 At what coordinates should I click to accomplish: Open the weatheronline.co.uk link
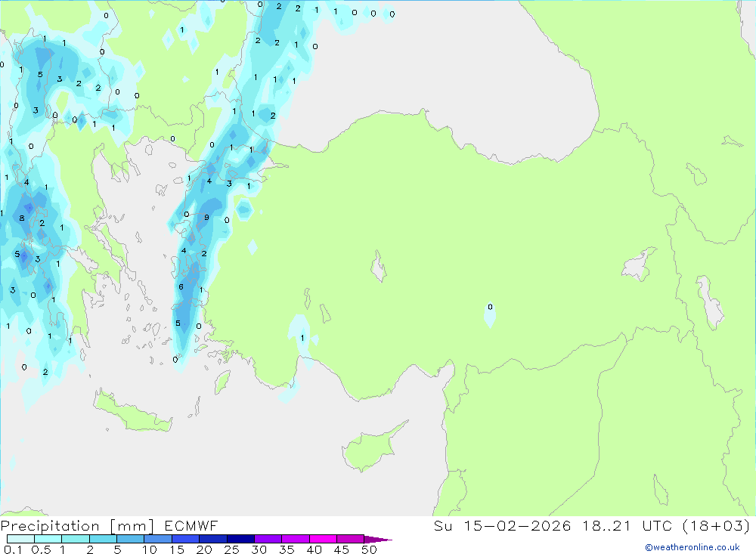coord(692,547)
